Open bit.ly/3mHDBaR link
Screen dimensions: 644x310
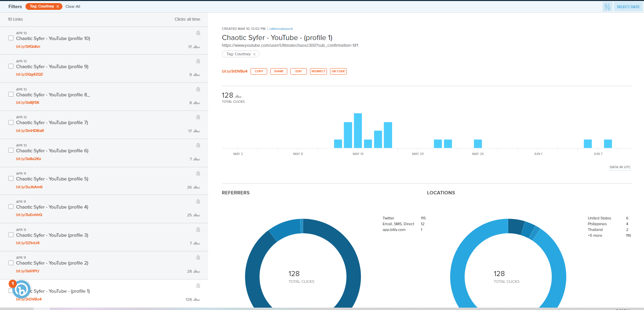[30, 131]
